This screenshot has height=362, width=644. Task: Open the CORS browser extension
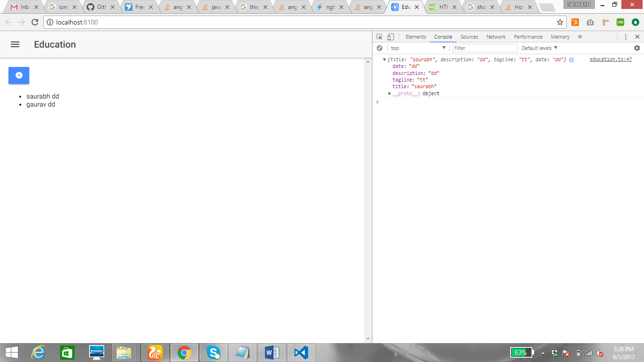pyautogui.click(x=620, y=22)
